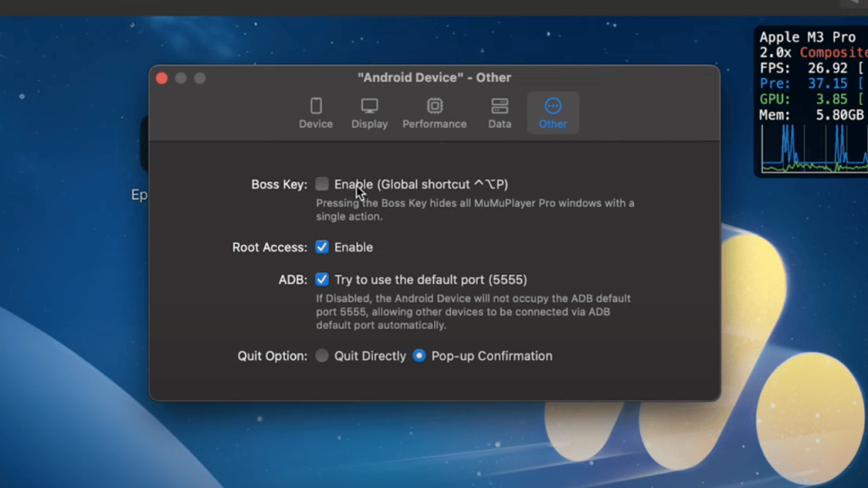The width and height of the screenshot is (868, 488).
Task: Open the Device settings phone icon
Action: coord(315,106)
